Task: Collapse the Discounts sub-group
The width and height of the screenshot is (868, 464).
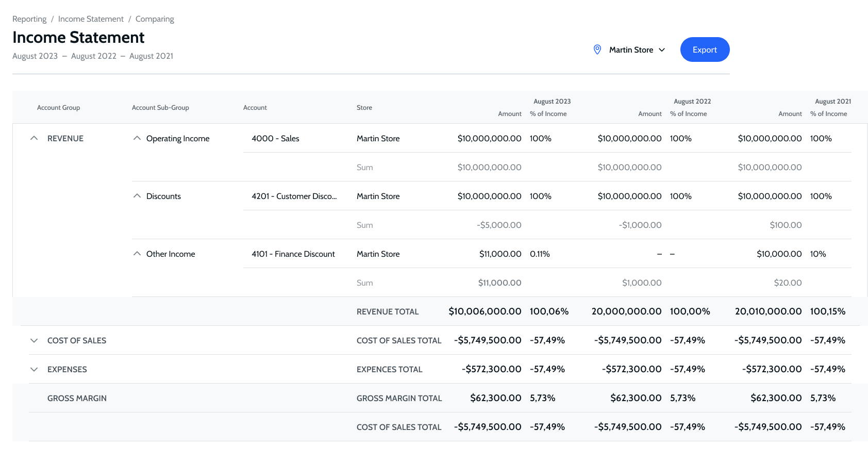Action: pos(137,196)
